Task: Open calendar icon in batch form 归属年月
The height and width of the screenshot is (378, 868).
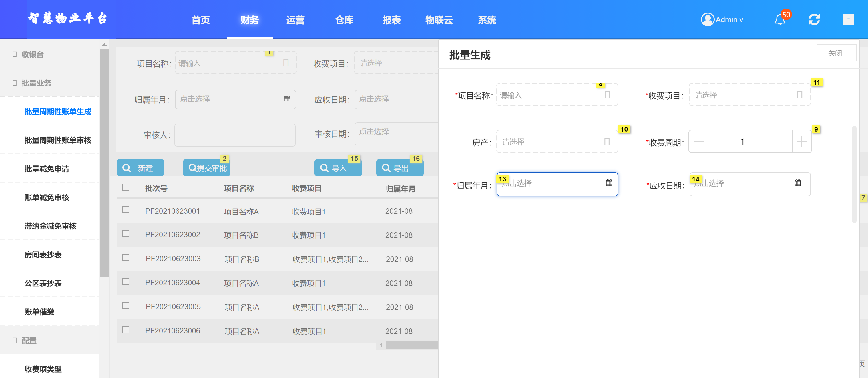Action: 609,183
